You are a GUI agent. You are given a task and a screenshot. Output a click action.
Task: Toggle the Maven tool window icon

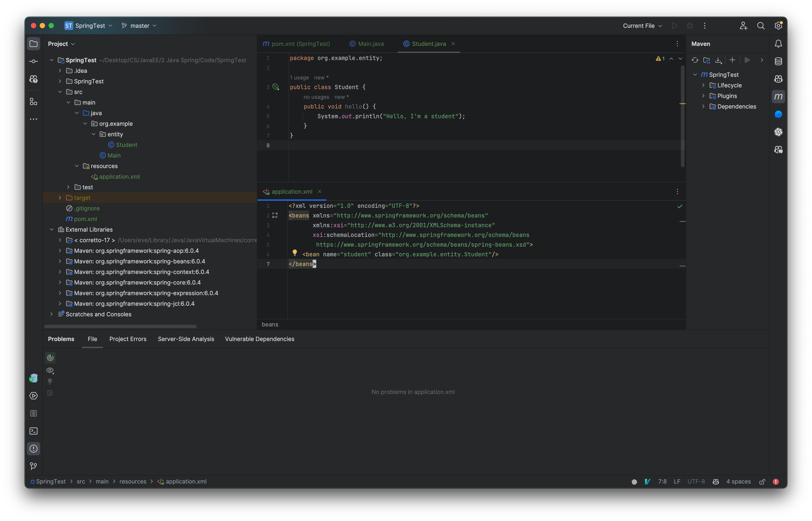778,96
